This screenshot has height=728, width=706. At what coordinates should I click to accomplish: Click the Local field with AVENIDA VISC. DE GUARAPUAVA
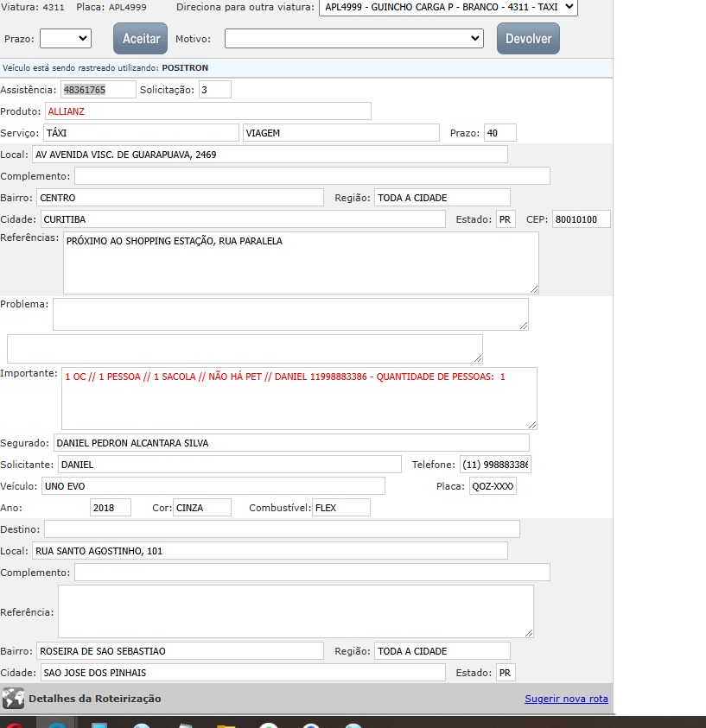270,155
